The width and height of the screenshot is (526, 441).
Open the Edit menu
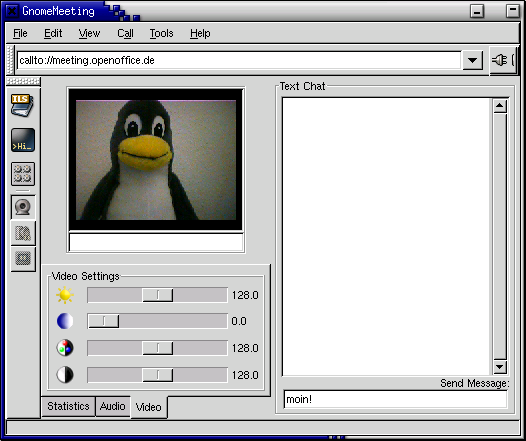tap(53, 33)
